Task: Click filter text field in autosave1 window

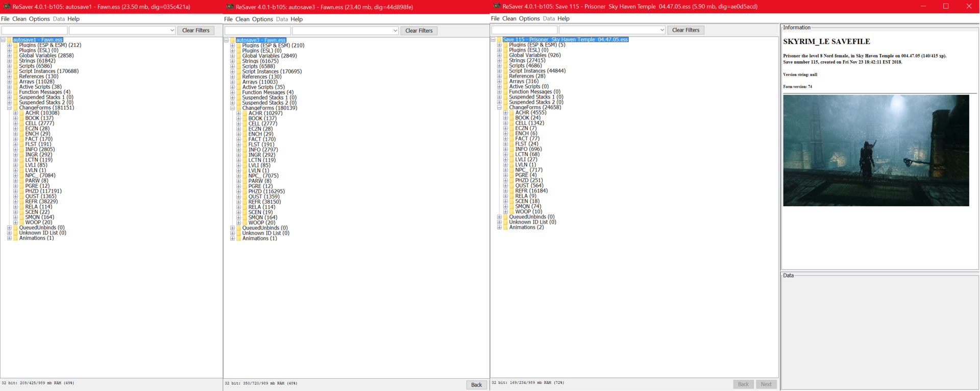Action: (x=35, y=31)
